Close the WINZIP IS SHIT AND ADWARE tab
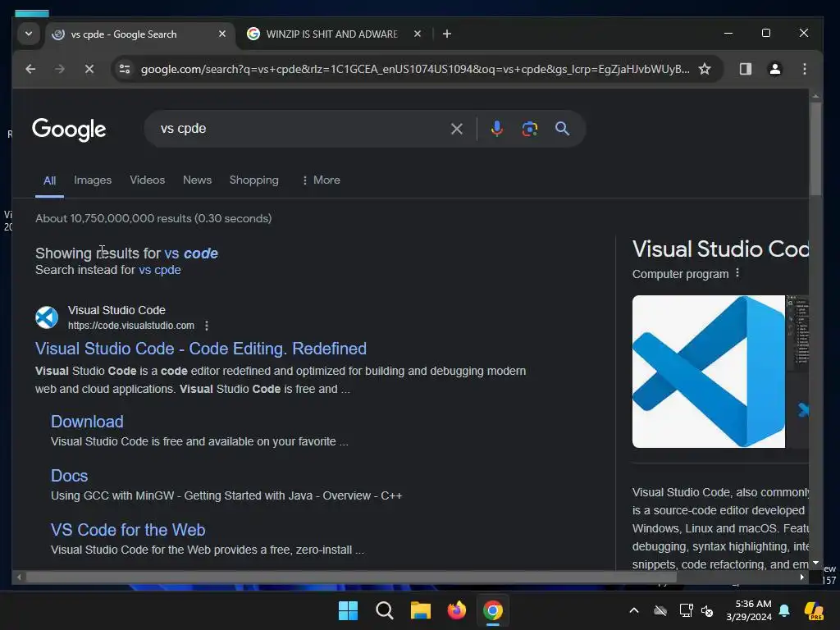The image size is (840, 630). pos(418,34)
